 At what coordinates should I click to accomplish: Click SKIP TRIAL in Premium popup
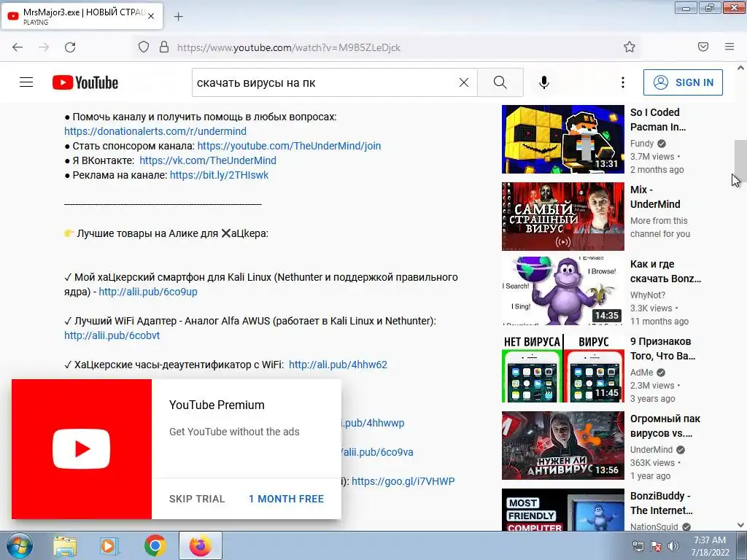pyautogui.click(x=197, y=499)
